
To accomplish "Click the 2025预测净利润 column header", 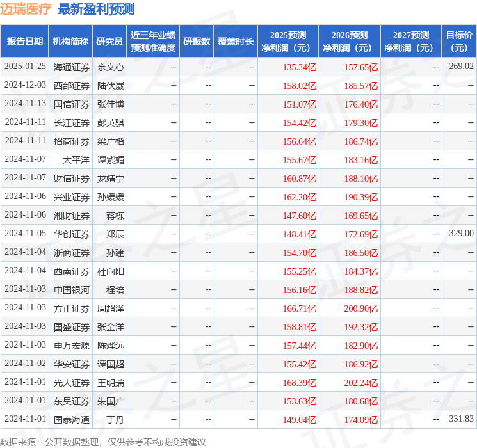I will click(x=288, y=42).
